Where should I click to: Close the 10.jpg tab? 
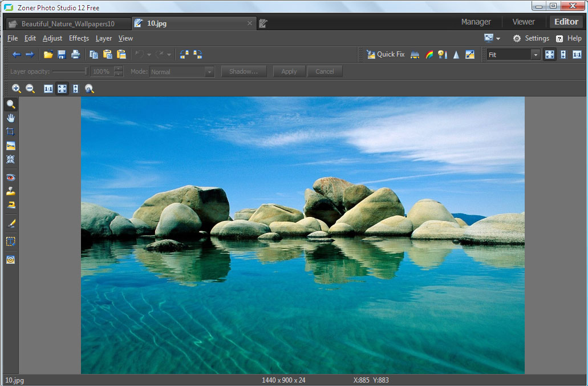point(250,23)
